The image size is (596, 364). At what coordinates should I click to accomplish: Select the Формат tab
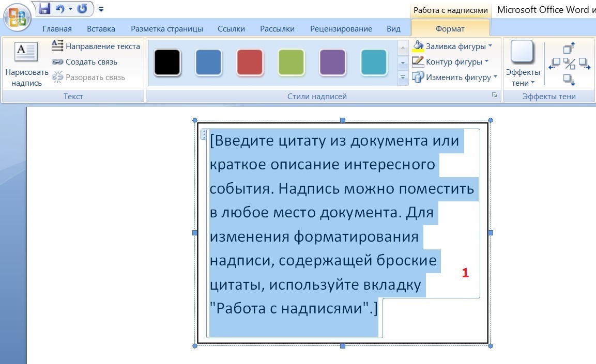click(x=450, y=29)
